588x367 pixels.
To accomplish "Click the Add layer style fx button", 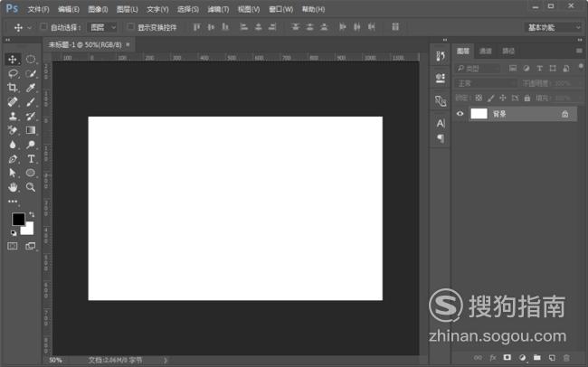I will point(493,358).
